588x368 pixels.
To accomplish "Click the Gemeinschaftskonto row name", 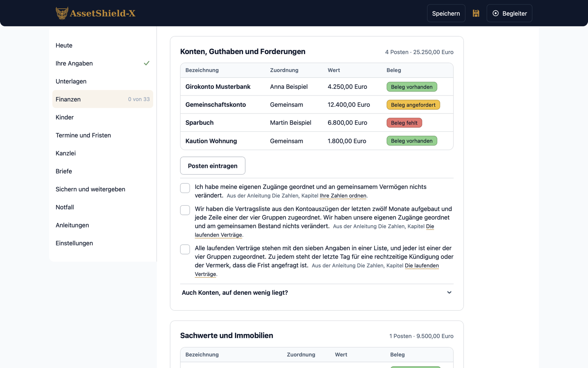I will coord(215,105).
